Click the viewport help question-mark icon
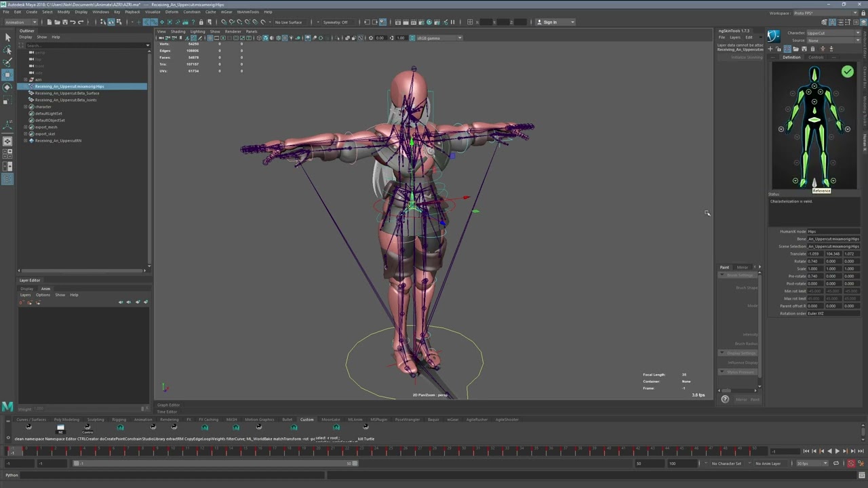The width and height of the screenshot is (868, 488). 725,399
